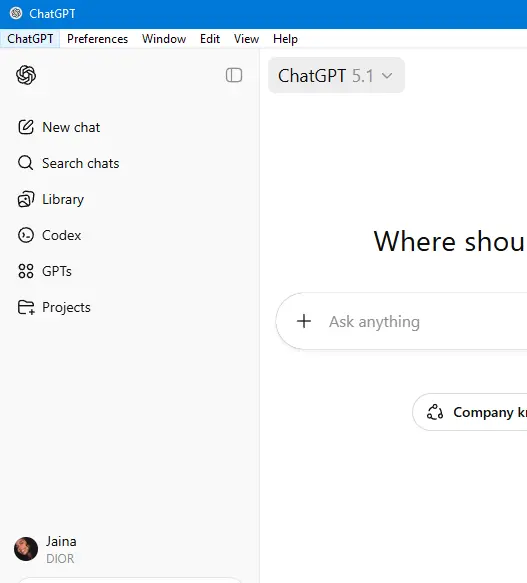Click the Codex terminal icon

point(26,235)
